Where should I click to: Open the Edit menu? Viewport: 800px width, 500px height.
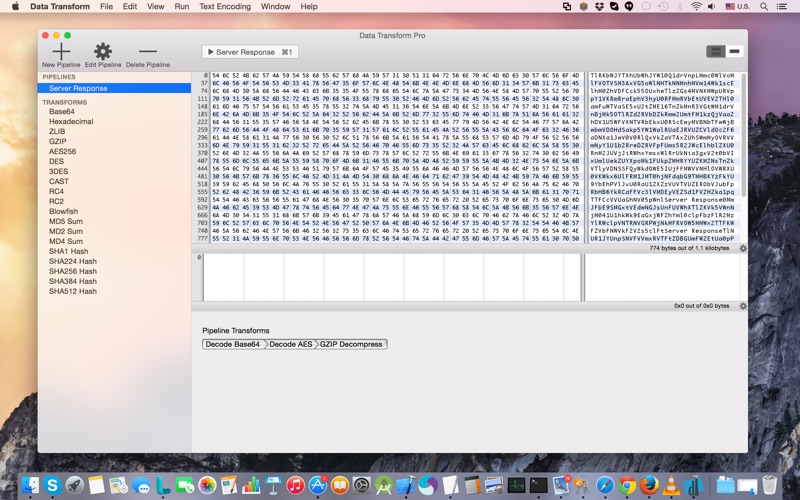click(130, 7)
